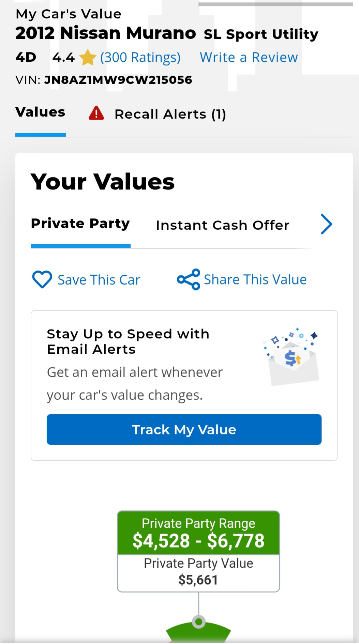Tap the yellow rating star

[x=88, y=58]
